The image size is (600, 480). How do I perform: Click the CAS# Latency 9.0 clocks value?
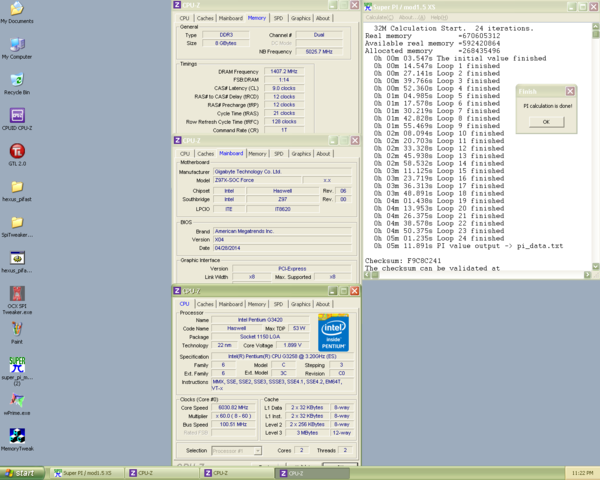(284, 88)
